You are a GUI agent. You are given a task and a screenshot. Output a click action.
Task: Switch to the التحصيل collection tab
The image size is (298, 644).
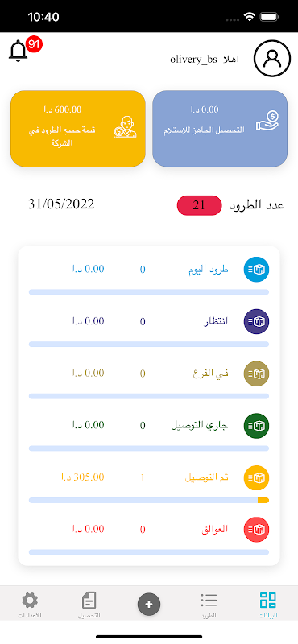click(89, 605)
